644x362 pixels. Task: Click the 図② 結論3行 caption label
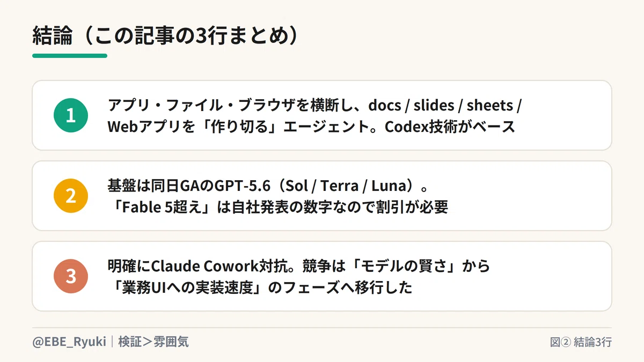pos(581,342)
